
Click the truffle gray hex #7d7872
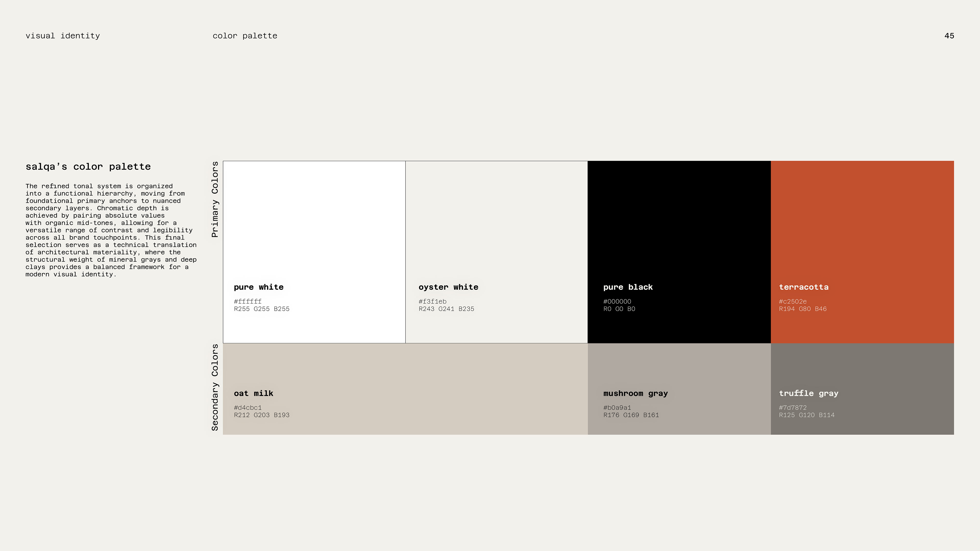click(x=792, y=408)
